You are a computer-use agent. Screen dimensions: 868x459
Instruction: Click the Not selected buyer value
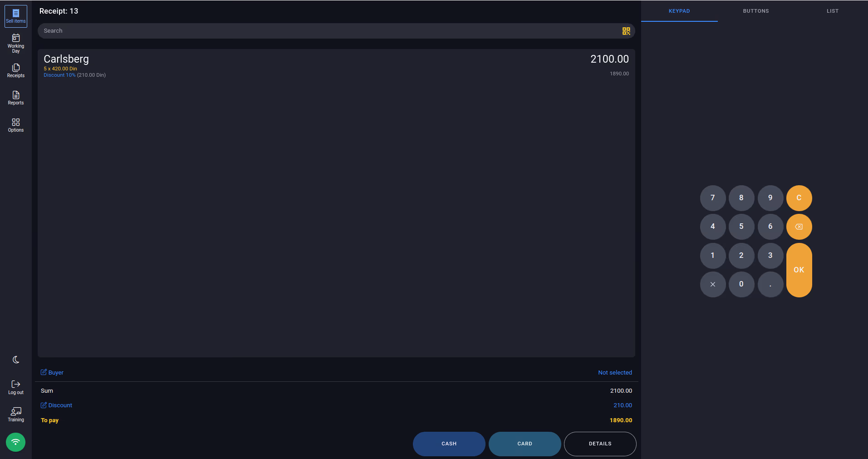click(615, 372)
